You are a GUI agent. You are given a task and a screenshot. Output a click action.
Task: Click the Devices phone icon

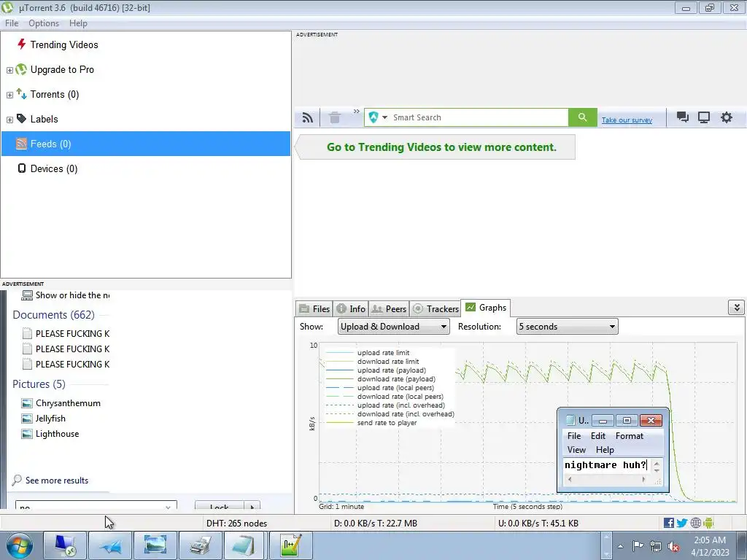[x=21, y=168]
